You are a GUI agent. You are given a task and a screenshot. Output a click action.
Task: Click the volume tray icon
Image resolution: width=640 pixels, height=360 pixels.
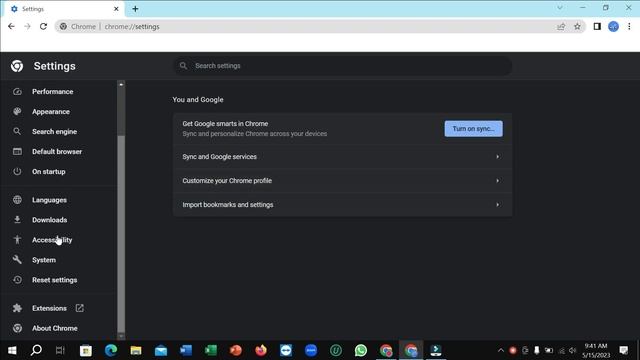(x=573, y=350)
